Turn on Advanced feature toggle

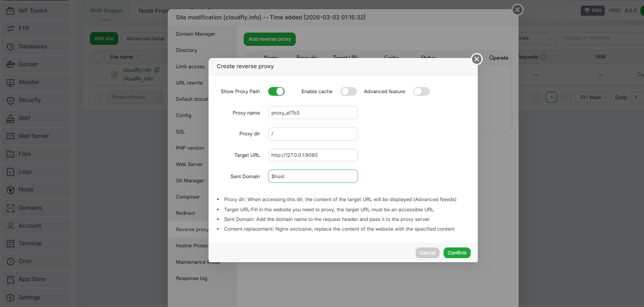[422, 92]
